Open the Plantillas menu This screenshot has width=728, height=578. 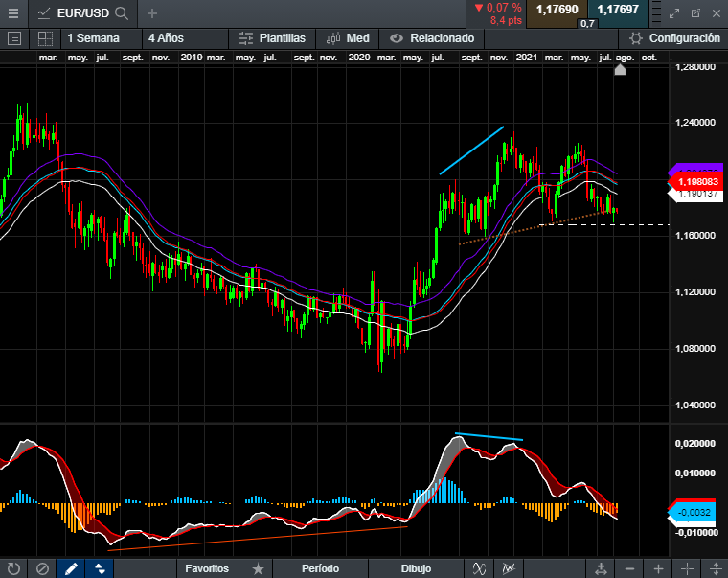click(272, 38)
